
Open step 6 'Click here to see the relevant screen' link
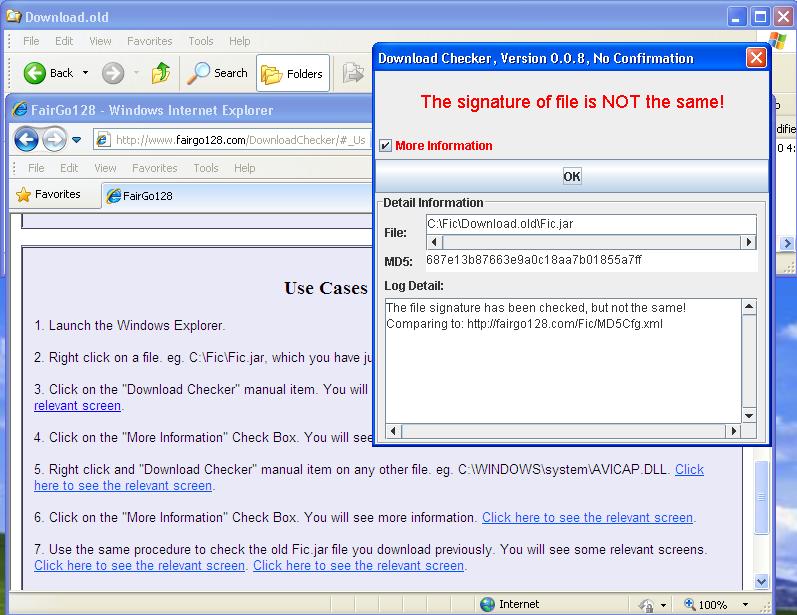point(588,517)
